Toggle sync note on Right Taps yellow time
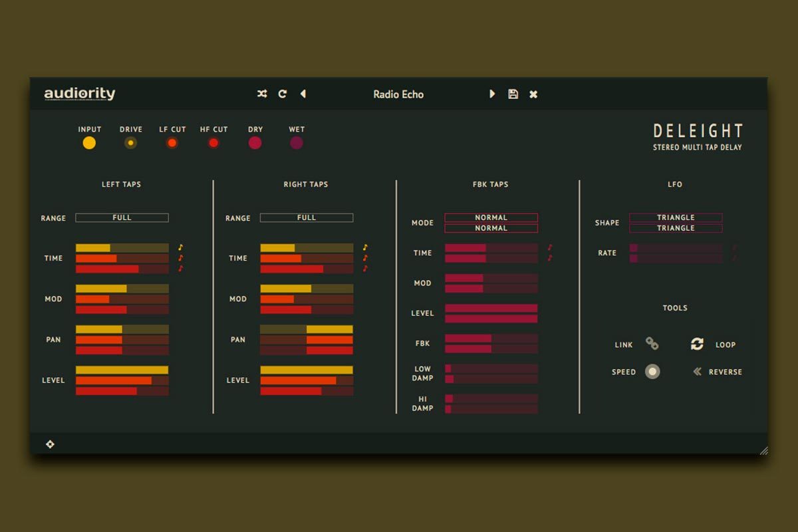Screen dimensions: 798x532 coord(365,247)
